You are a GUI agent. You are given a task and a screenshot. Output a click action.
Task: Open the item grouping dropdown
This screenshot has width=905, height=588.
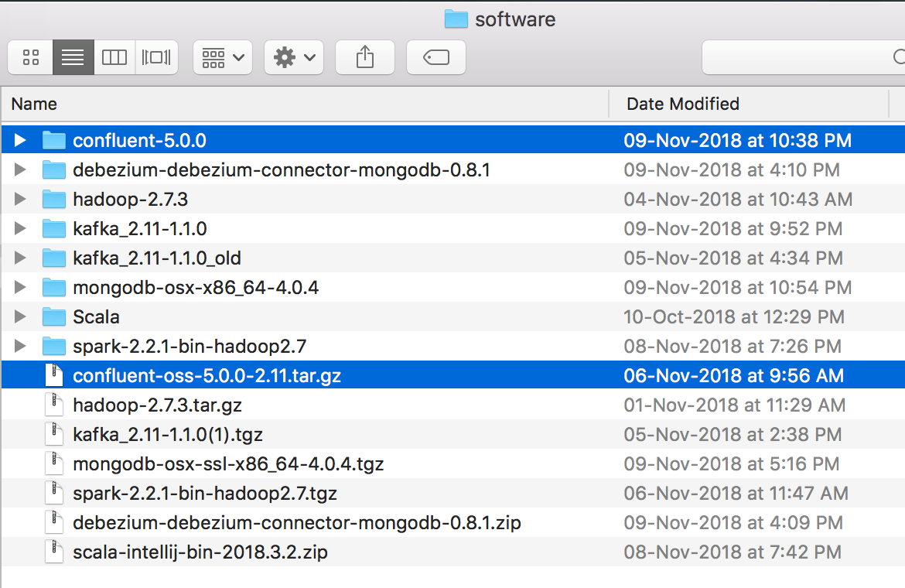(222, 56)
